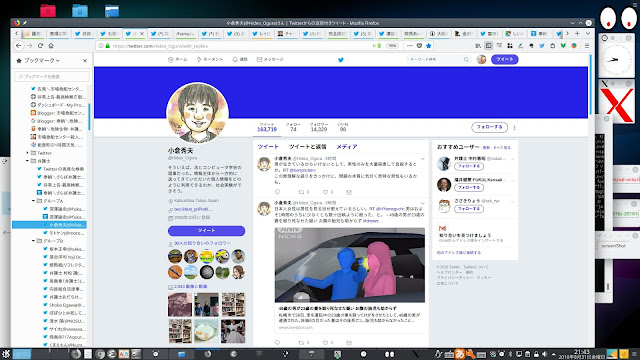This screenshot has width=640, height=360.
Task: Open the ダッシュボード - My Pro bookmark
Action: point(58,105)
